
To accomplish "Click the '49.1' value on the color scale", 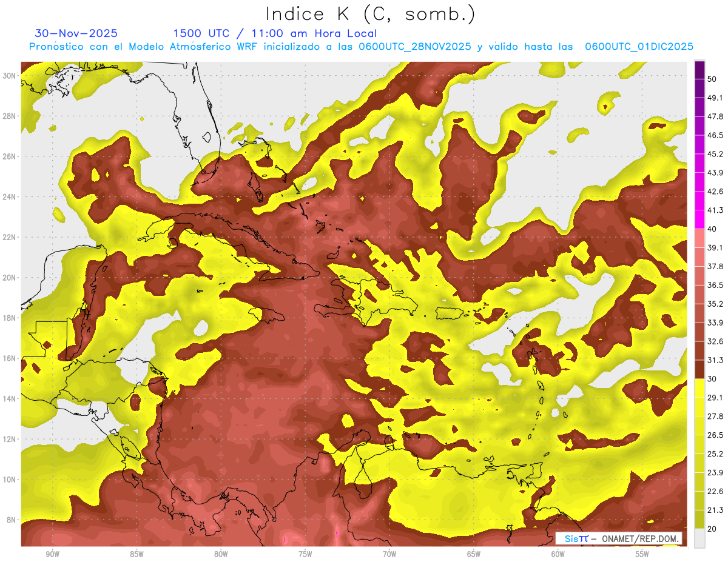I will pos(715,98).
